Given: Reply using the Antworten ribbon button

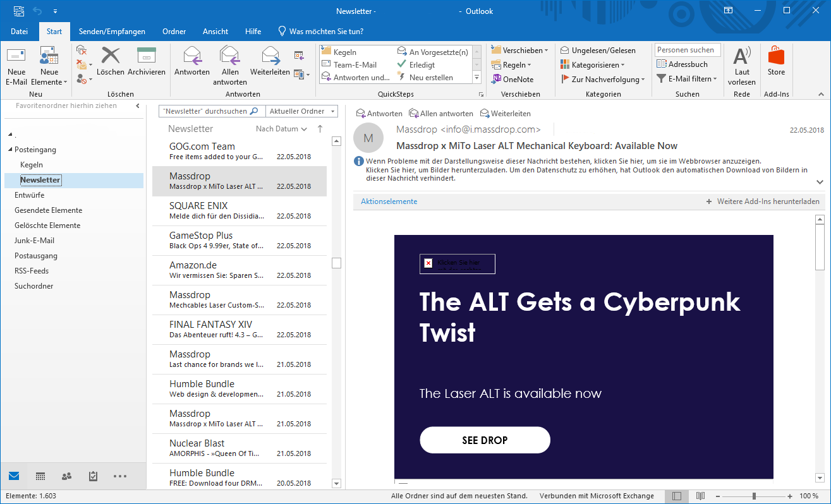Looking at the screenshot, I should click(192, 61).
